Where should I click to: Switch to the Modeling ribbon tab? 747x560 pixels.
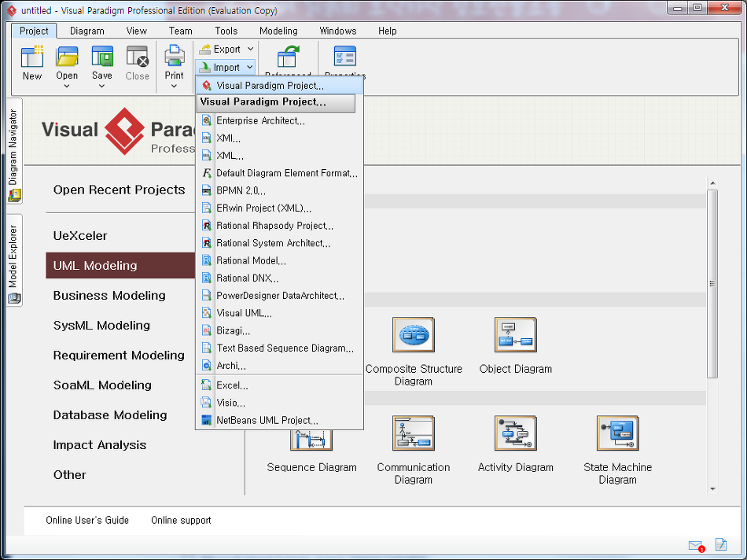pyautogui.click(x=278, y=31)
